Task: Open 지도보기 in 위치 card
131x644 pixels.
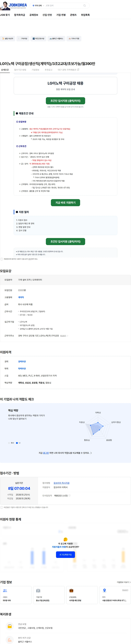Action: (125, 590)
